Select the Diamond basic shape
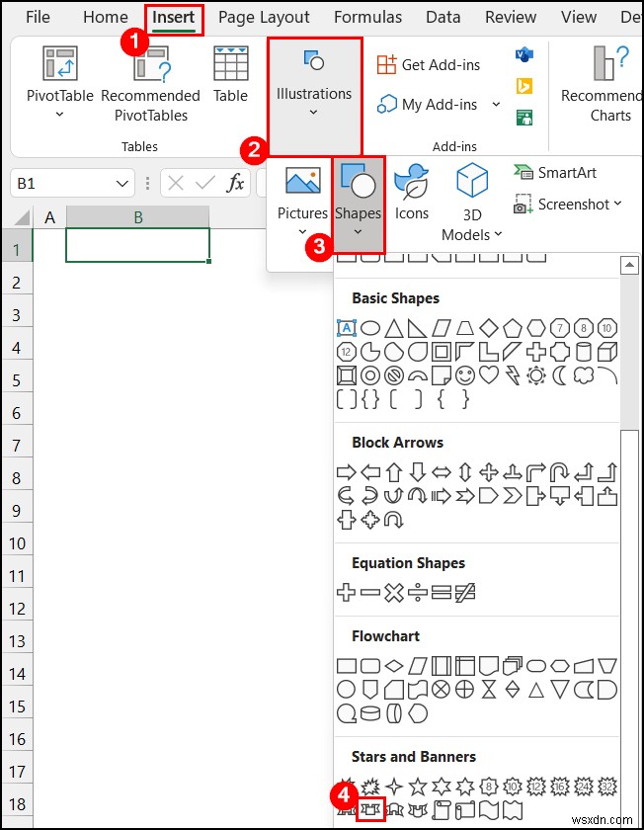 pos(488,328)
